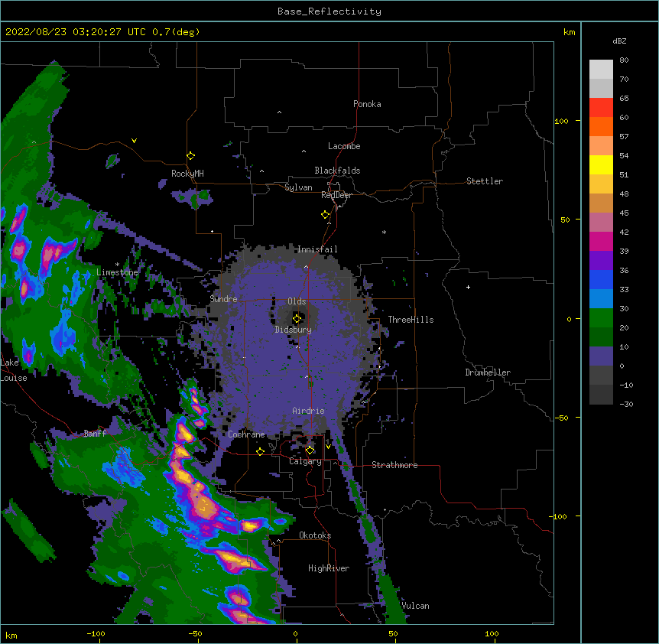The image size is (659, 644).
Task: Click the 33 dBZ blue legend swatch
Action: point(601,298)
